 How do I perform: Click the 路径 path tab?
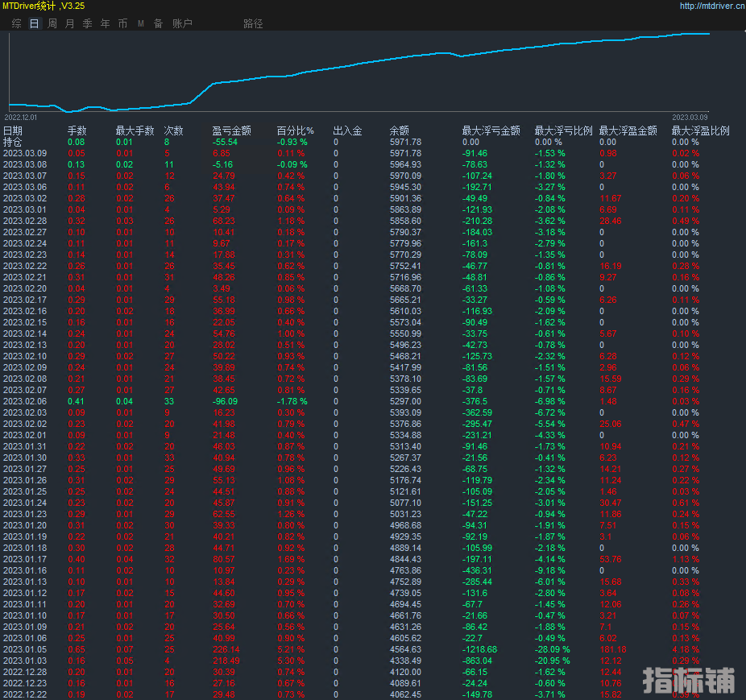click(253, 23)
